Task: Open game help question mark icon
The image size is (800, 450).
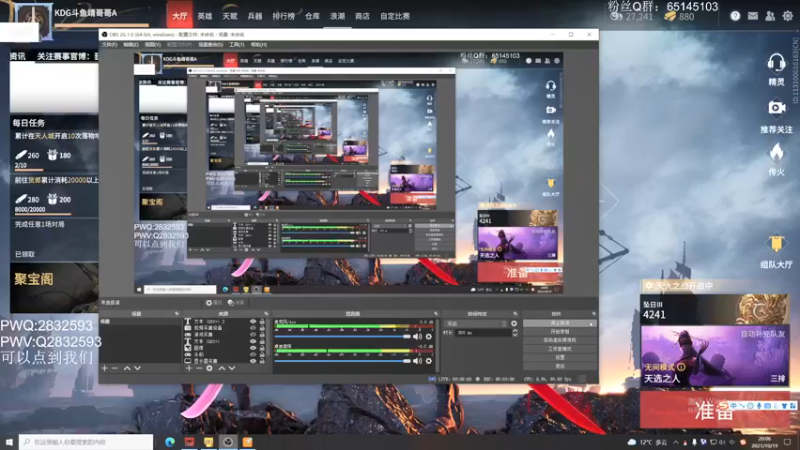Action: coord(735,16)
